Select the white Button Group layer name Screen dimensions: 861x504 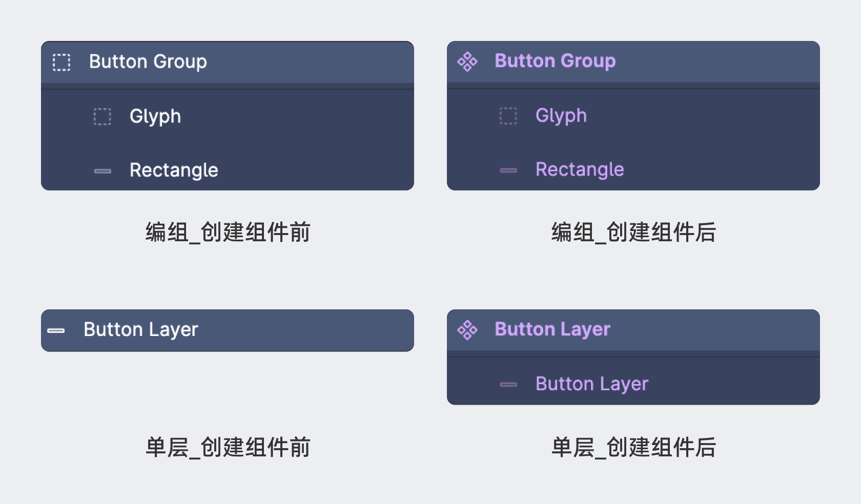pos(148,62)
